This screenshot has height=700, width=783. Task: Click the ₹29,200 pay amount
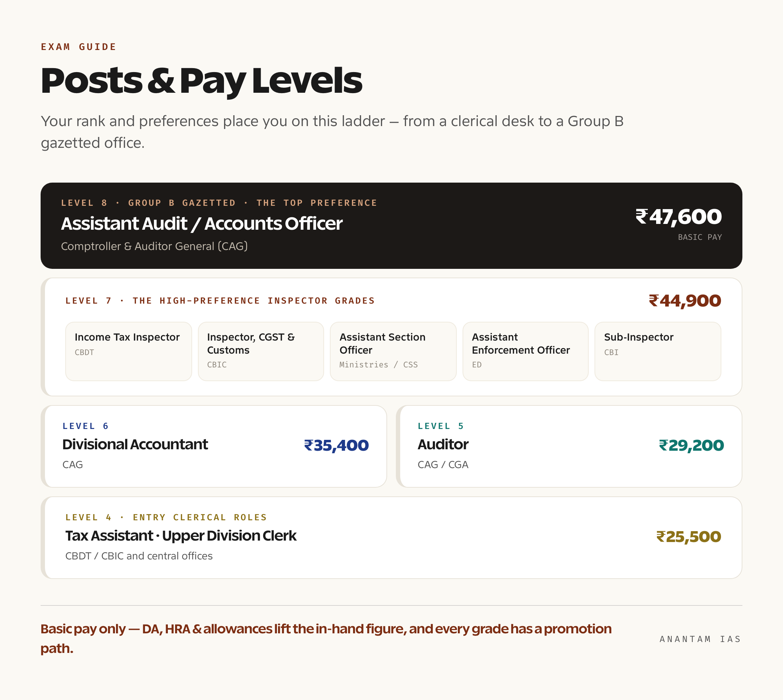tap(691, 445)
